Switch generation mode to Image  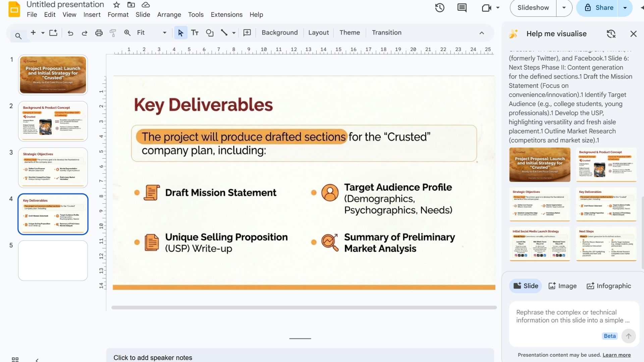point(562,286)
